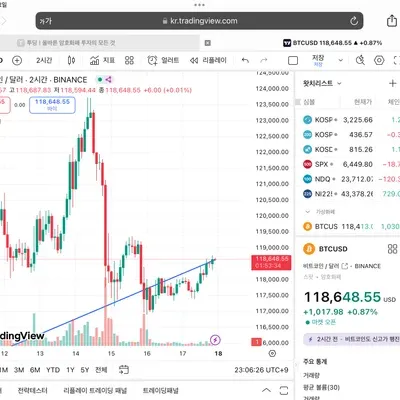
Task: Select the layout square icon
Action: click(x=293, y=60)
